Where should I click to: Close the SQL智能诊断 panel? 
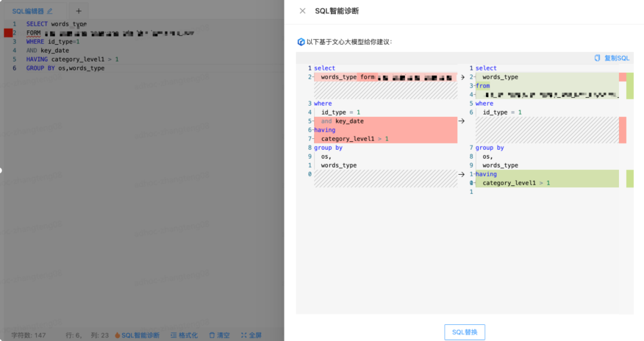(302, 11)
